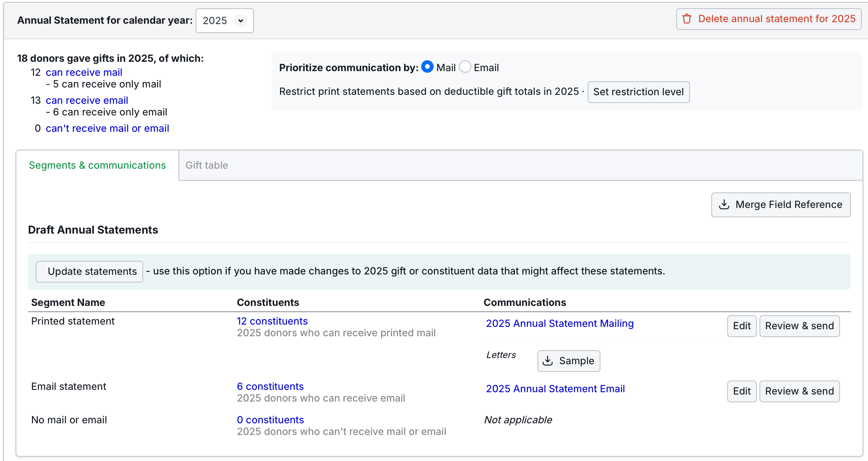Viewport: 868px width, 461px height.
Task: Open the 12 constituents link
Action: pyautogui.click(x=272, y=321)
